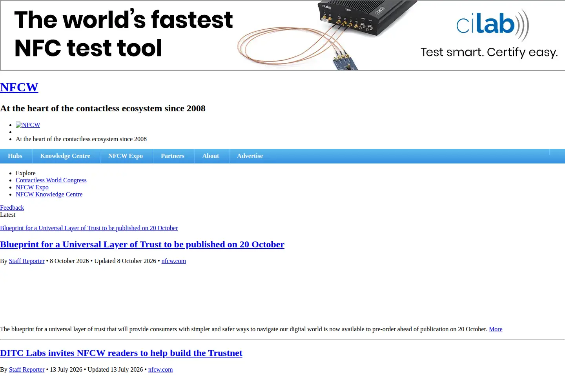The image size is (565, 392).
Task: Select Knowledge Centre in the blue navigation bar
Action: coord(65,156)
